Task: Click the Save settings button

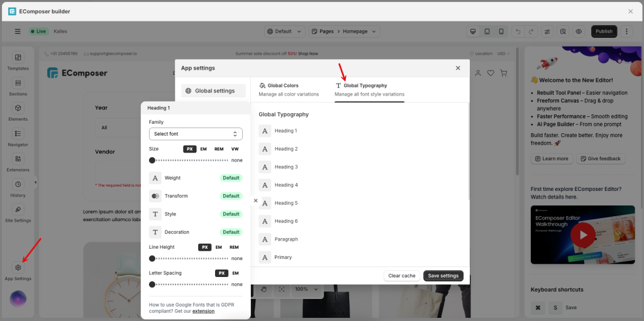Action: pos(443,276)
